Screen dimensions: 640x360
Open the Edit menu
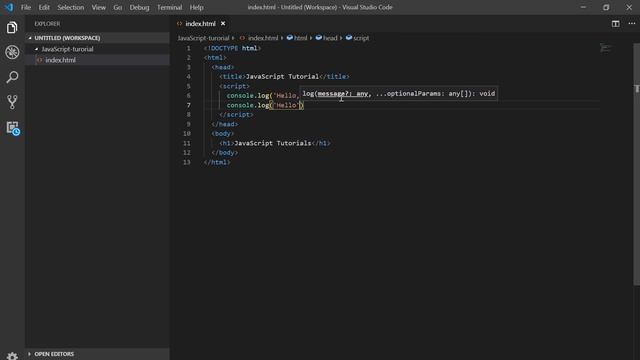coord(44,7)
